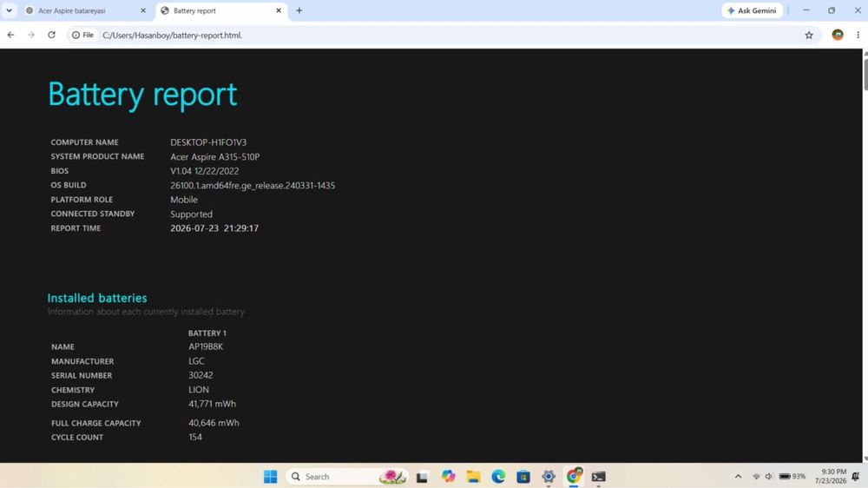Viewport: 868px width, 488px height.
Task: View the File site information chip
Action: point(83,35)
